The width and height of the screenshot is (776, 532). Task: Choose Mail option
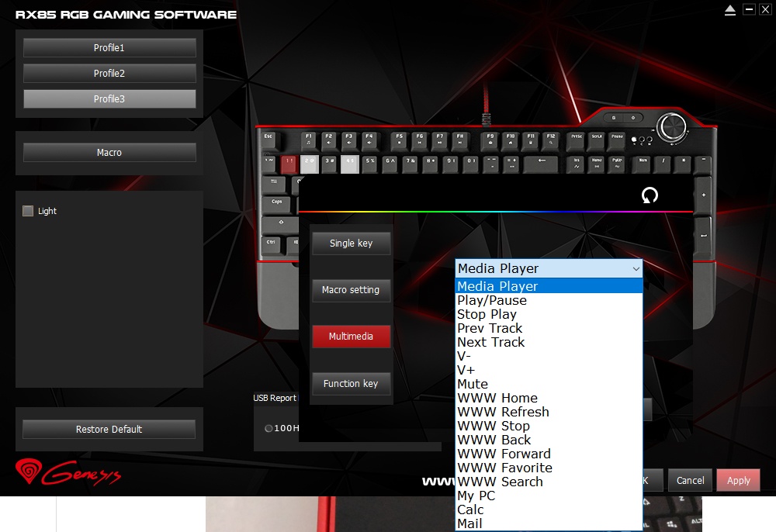pyautogui.click(x=549, y=523)
